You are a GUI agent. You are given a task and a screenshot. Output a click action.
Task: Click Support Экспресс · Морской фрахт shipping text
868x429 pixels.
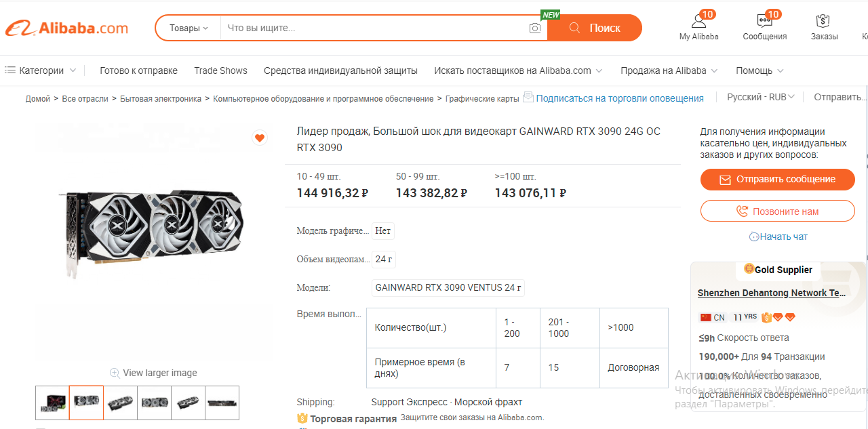447,402
